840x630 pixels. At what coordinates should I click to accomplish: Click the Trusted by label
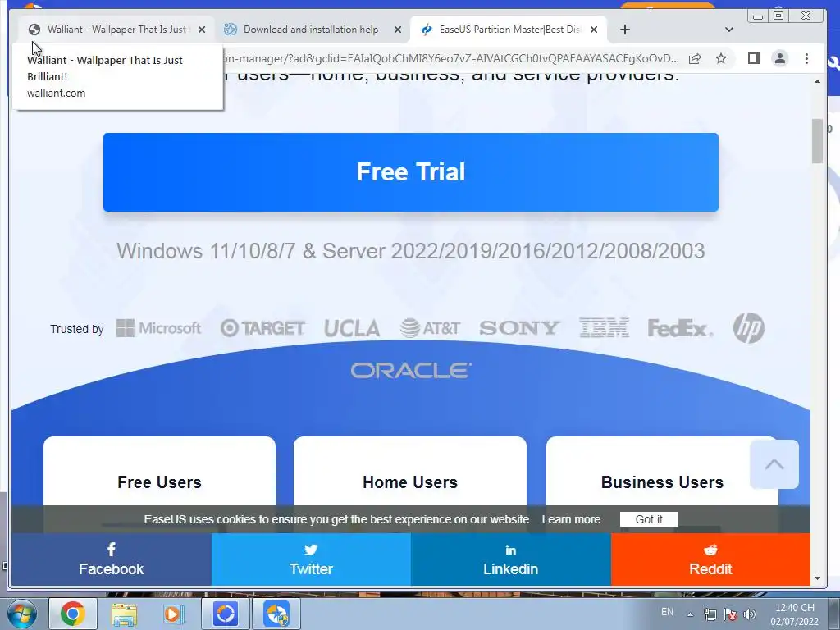[76, 329]
